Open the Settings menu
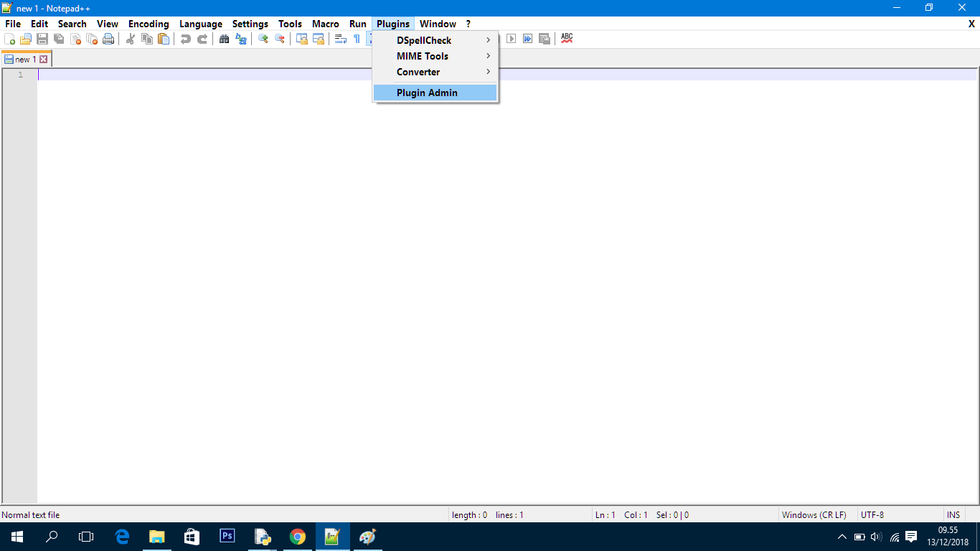The height and width of the screenshot is (551, 980). (x=250, y=24)
